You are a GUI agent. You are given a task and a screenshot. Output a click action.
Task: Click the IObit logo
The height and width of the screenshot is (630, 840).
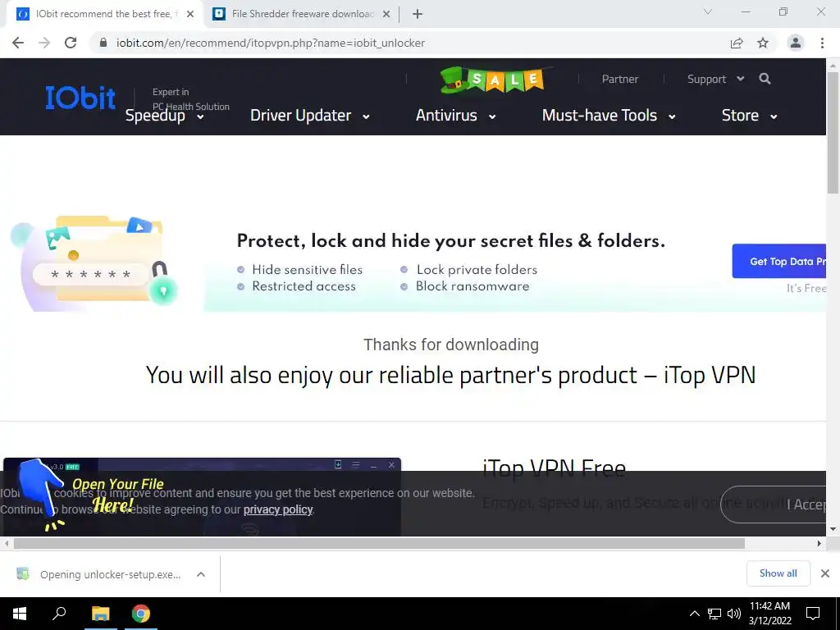(x=80, y=98)
